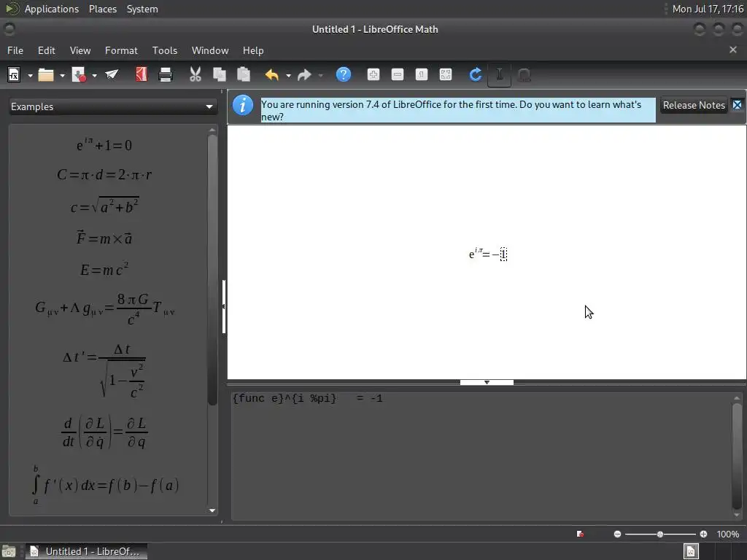The height and width of the screenshot is (560, 747).
Task: Open the Applications system menu
Action: (x=52, y=9)
